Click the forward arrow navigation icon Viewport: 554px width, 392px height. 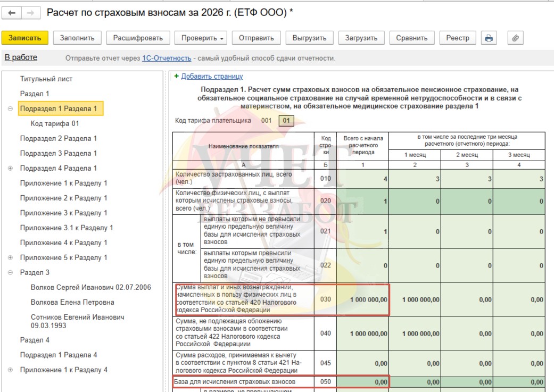[x=31, y=13]
